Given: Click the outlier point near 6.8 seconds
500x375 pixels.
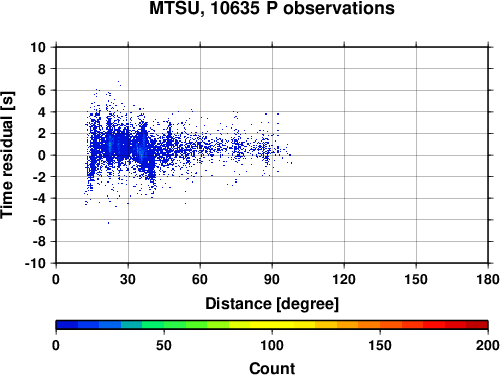Looking at the screenshot, I should click(x=118, y=81).
